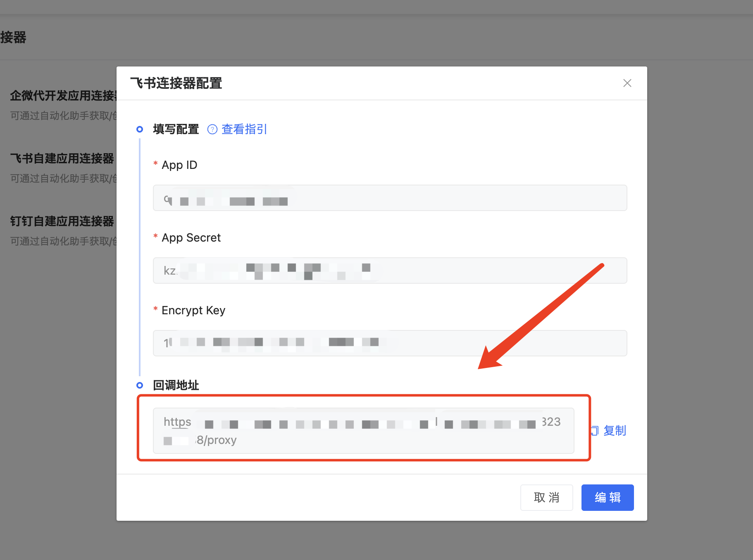This screenshot has width=753, height=560.
Task: Open the 查看指引 guide link
Action: click(x=244, y=129)
